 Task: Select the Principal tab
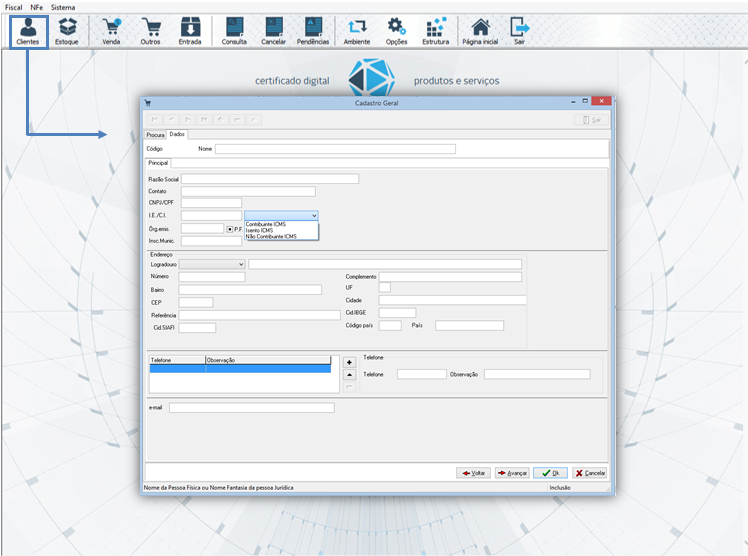tap(158, 163)
